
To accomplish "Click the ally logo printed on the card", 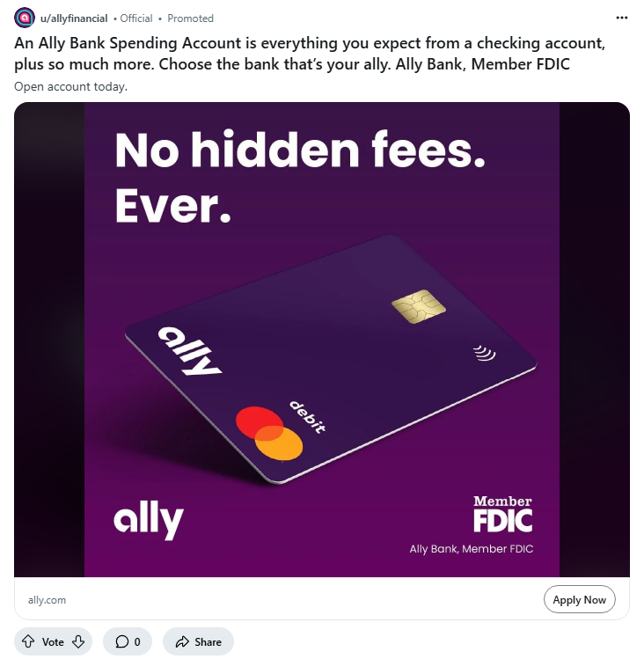I will click(x=189, y=350).
